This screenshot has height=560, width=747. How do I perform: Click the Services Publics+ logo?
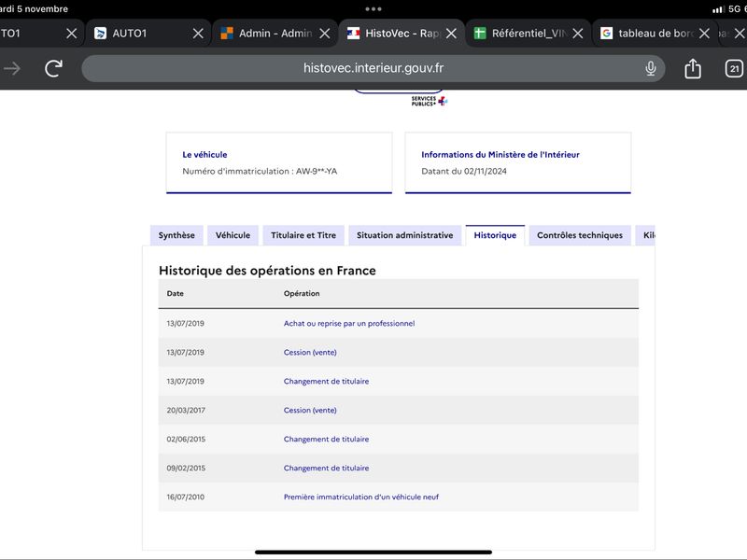tap(429, 101)
